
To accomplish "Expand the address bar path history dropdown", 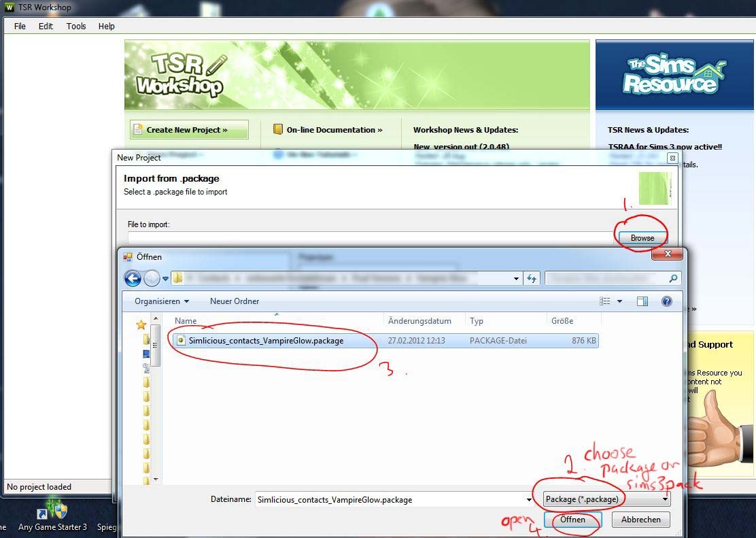I will 516,278.
